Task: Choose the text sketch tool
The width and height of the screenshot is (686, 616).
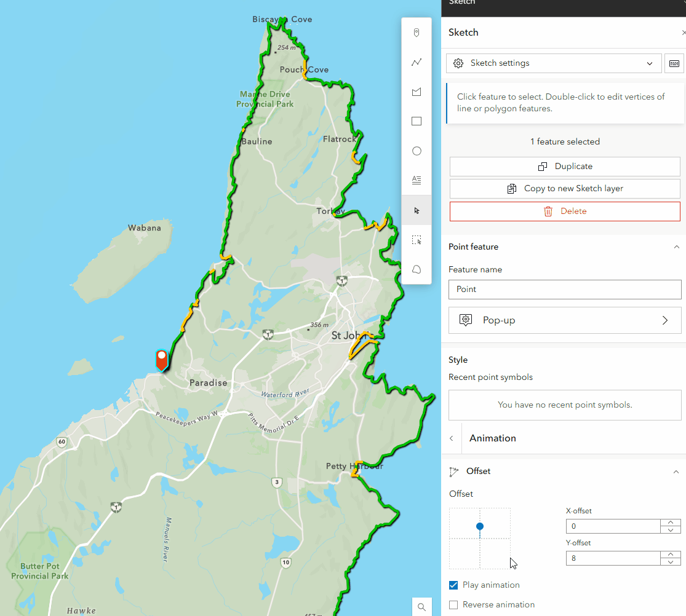Action: [x=417, y=180]
